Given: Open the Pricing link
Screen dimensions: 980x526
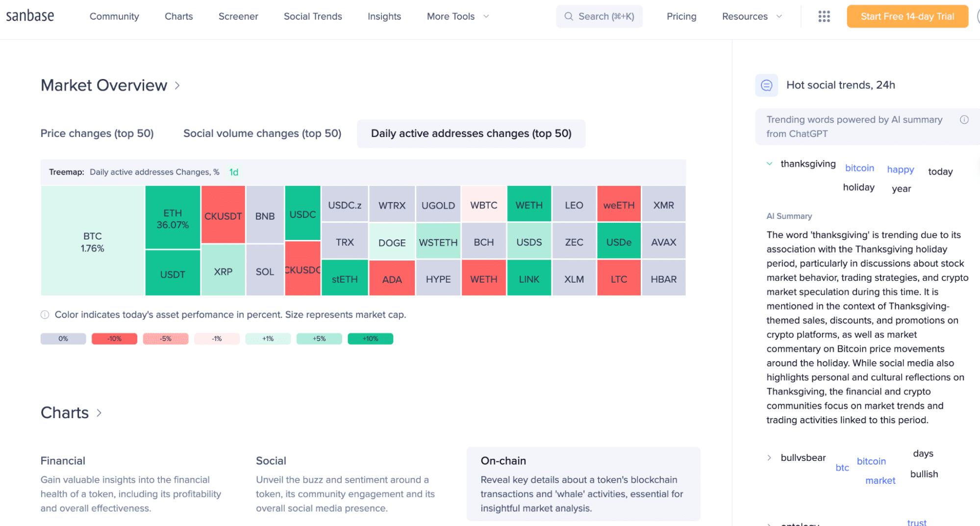Looking at the screenshot, I should [x=681, y=16].
